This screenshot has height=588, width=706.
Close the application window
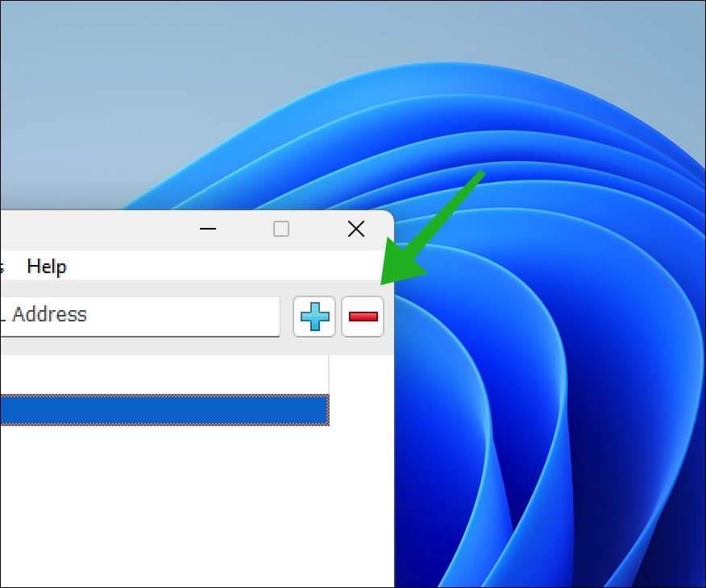356,229
